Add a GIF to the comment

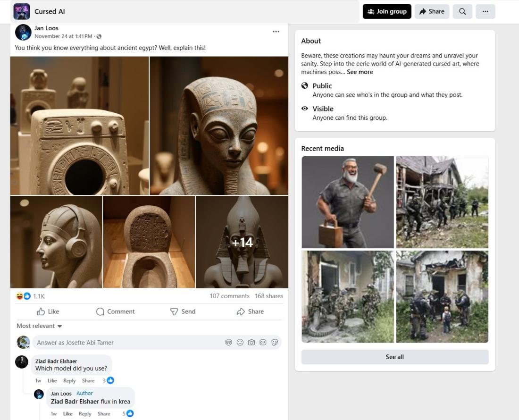tap(263, 343)
